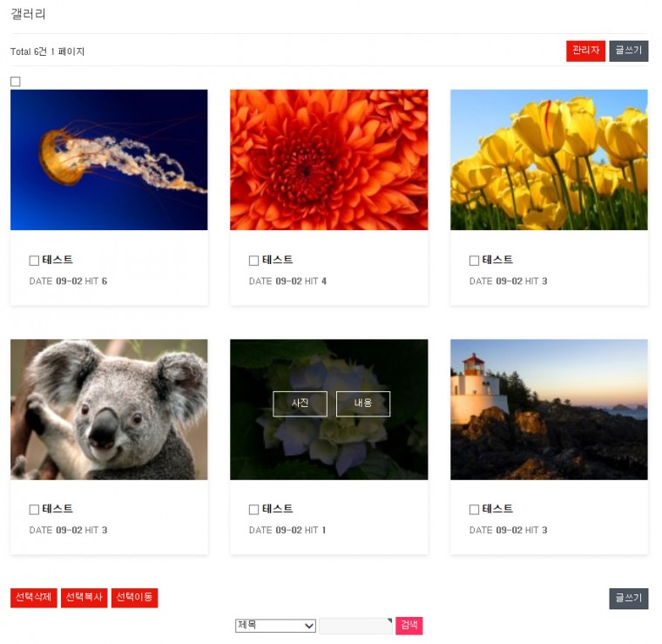Check the box for the chrysanthemum post
The height and width of the screenshot is (644, 662).
coord(253,261)
